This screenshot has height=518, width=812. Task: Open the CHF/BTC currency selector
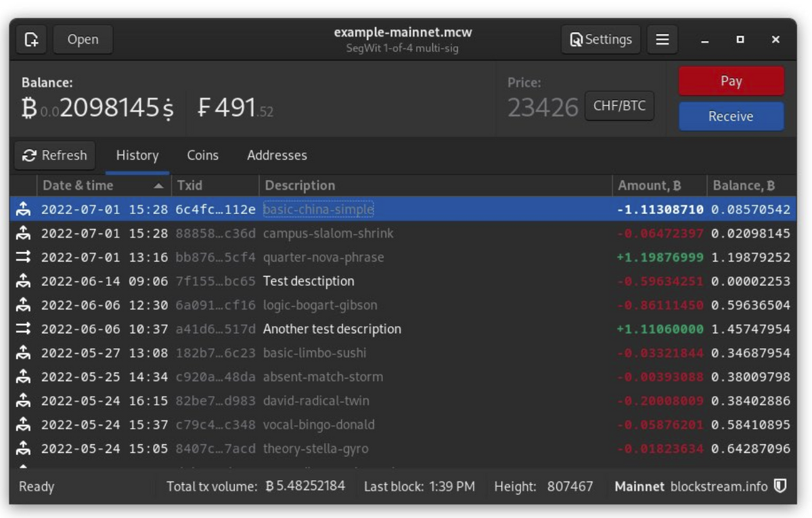(x=618, y=106)
